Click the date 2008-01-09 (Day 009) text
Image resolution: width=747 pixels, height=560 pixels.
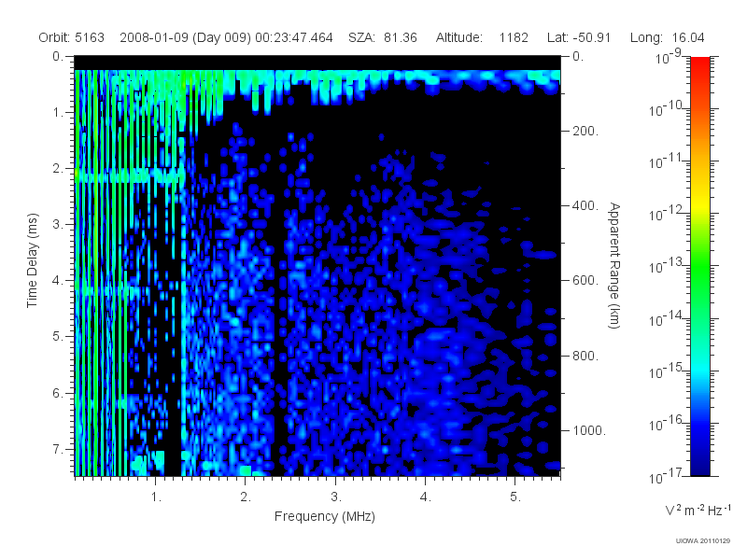pos(185,37)
